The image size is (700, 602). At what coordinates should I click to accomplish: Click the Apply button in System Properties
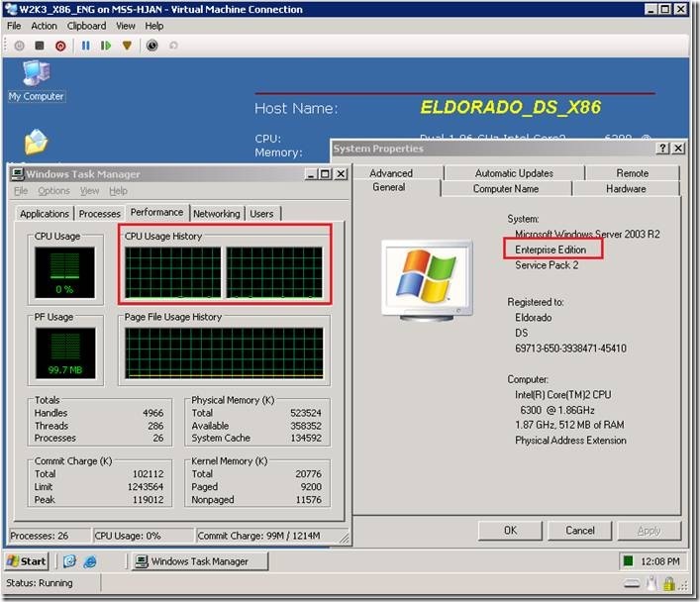click(x=650, y=530)
